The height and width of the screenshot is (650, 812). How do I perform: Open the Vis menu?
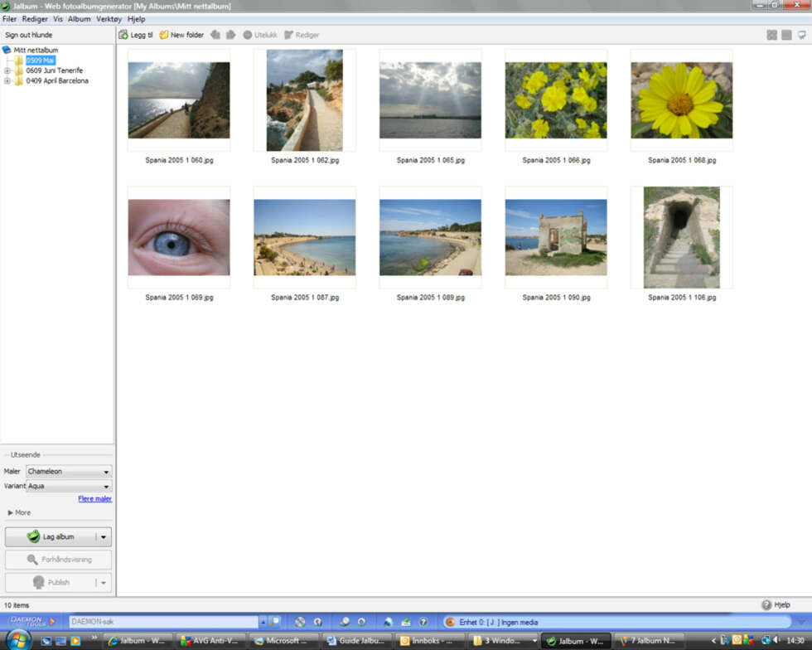[58, 19]
